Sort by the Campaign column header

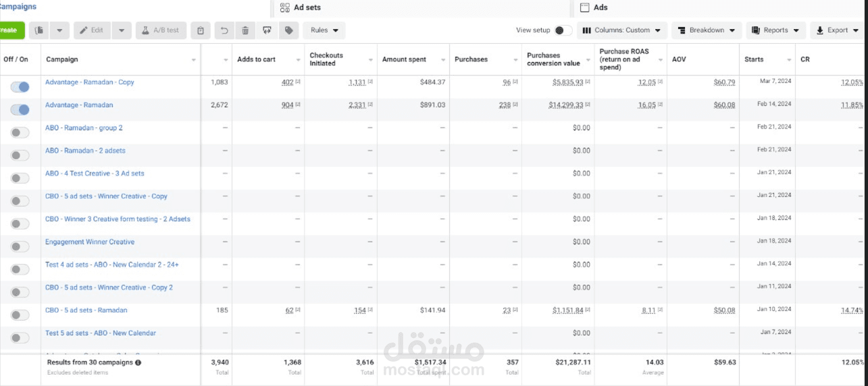[x=121, y=59]
